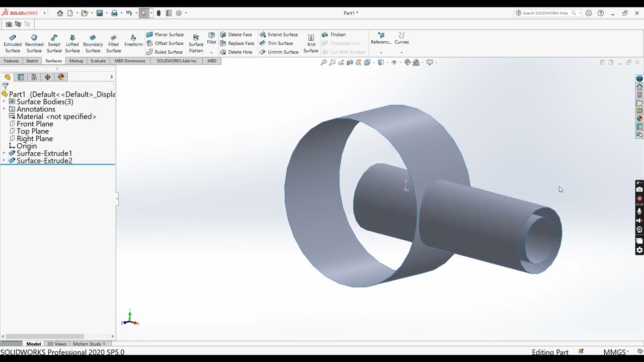Click the FeatureManager horizontal scrollbar

(x=45, y=336)
